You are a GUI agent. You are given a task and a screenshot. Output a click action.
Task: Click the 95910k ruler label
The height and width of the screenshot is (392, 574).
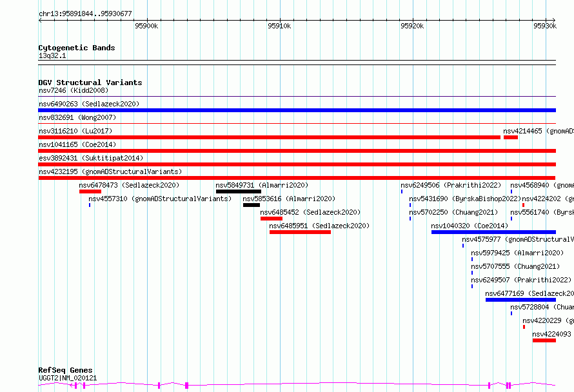click(x=279, y=26)
